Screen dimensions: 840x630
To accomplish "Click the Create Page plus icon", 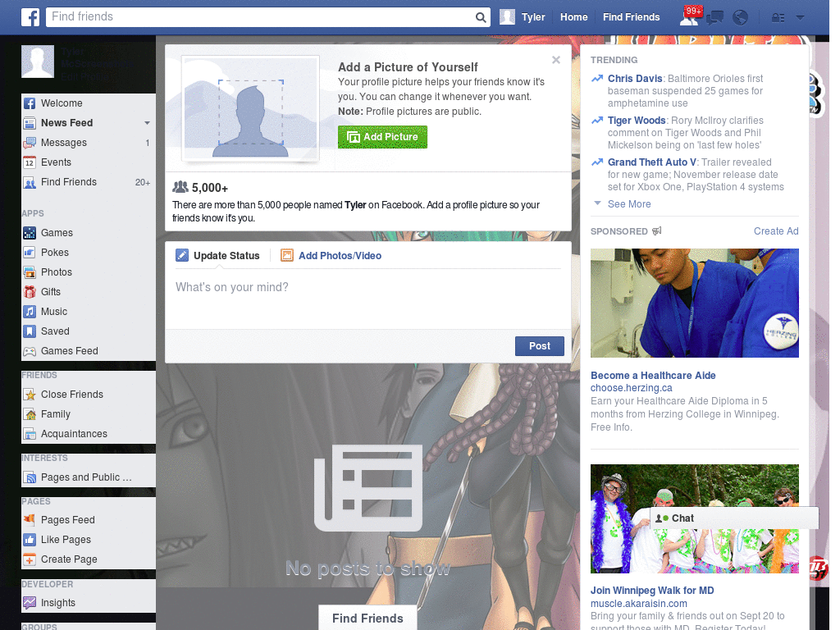I will point(30,559).
